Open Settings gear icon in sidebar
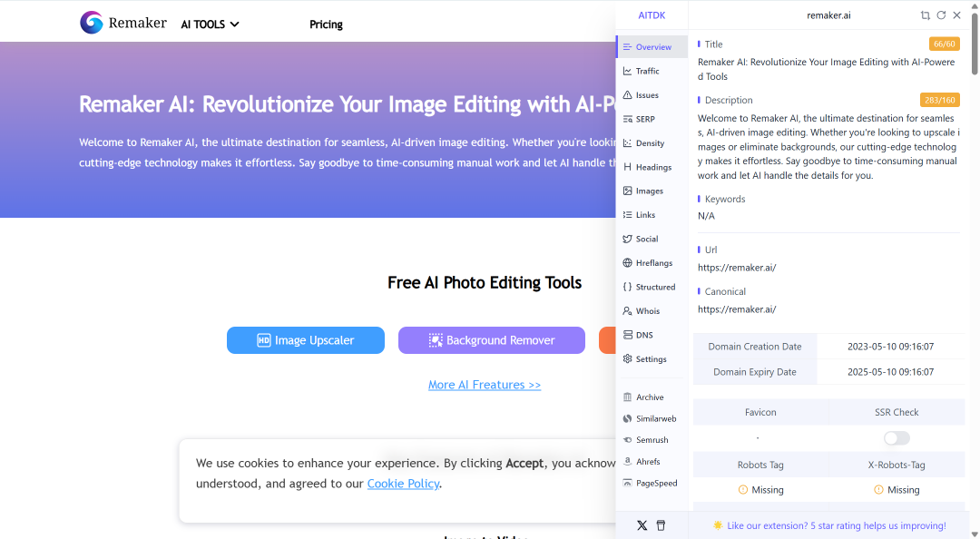 click(x=628, y=359)
